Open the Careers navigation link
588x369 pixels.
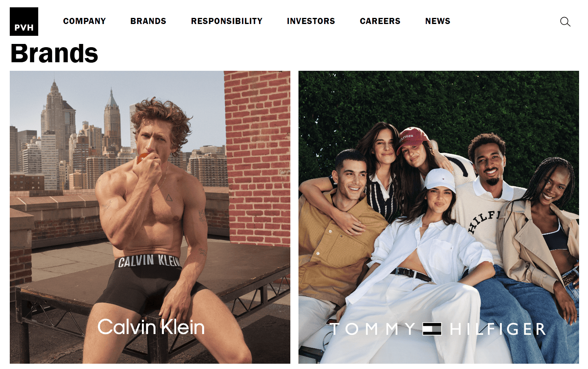coord(380,21)
